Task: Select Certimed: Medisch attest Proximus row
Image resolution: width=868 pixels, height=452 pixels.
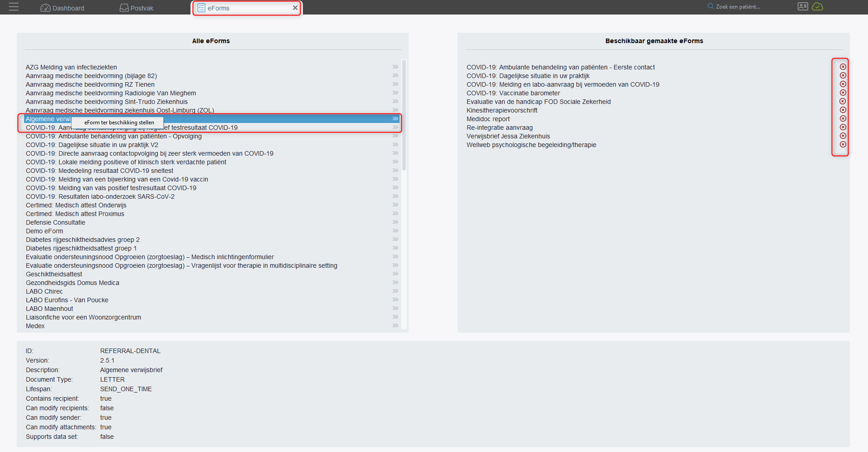Action: [212, 214]
